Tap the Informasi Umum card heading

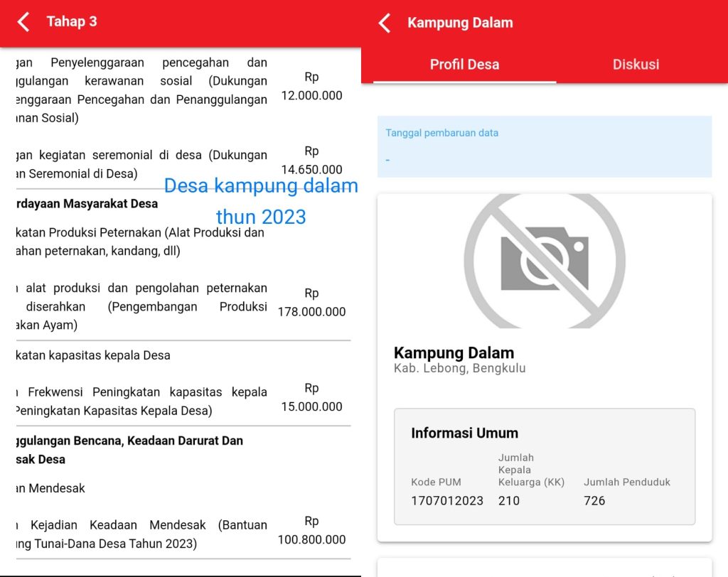coord(464,433)
